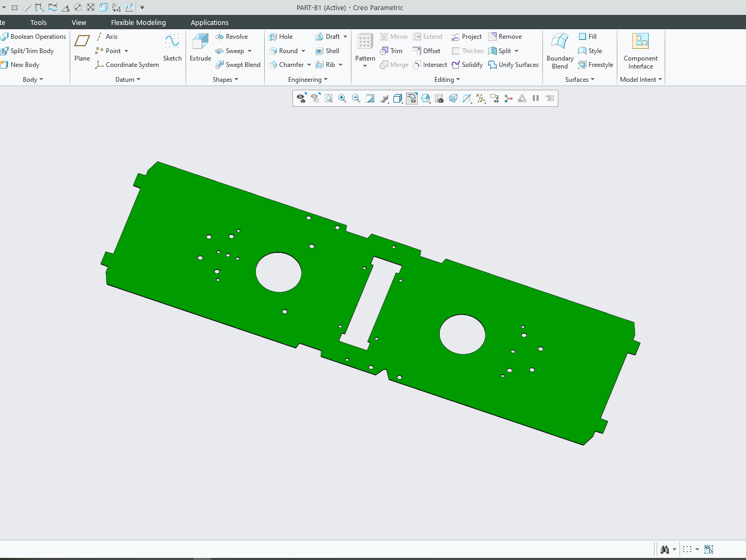Toggle datum display filters in graphics toolbar
The image size is (746, 560).
(481, 98)
